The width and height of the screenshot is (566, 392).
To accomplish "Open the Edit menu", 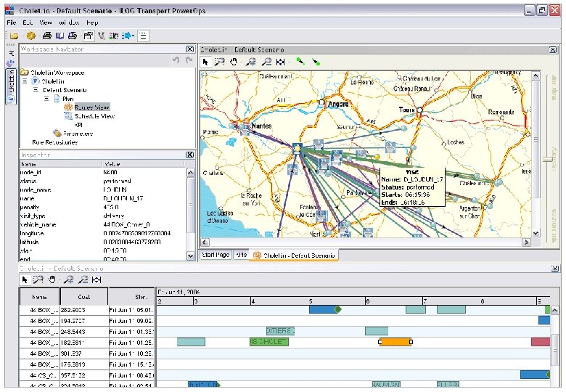I will point(28,23).
